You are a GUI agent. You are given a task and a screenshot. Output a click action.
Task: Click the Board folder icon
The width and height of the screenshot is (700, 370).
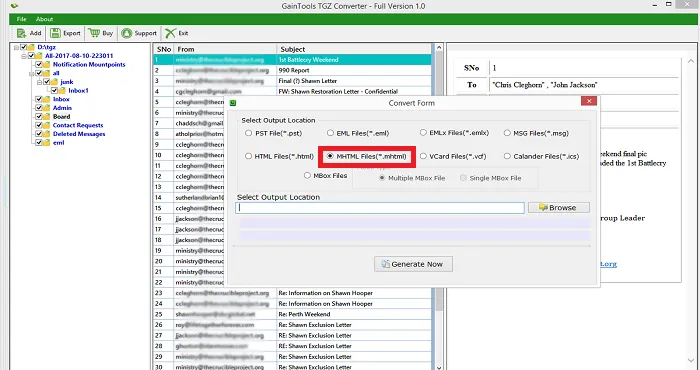coord(46,116)
